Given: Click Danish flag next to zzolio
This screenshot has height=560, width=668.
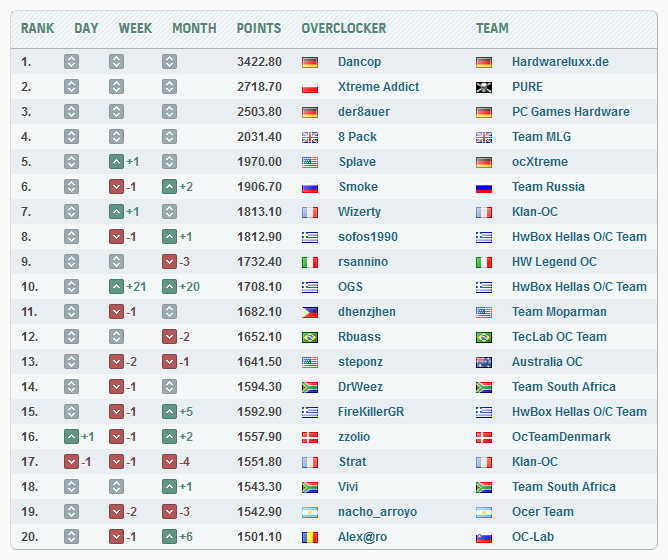Looking at the screenshot, I should (x=310, y=437).
